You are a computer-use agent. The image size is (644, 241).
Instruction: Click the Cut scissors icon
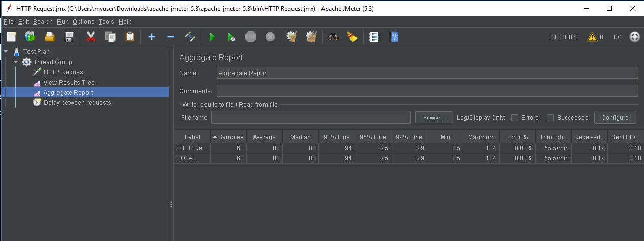[x=91, y=37]
